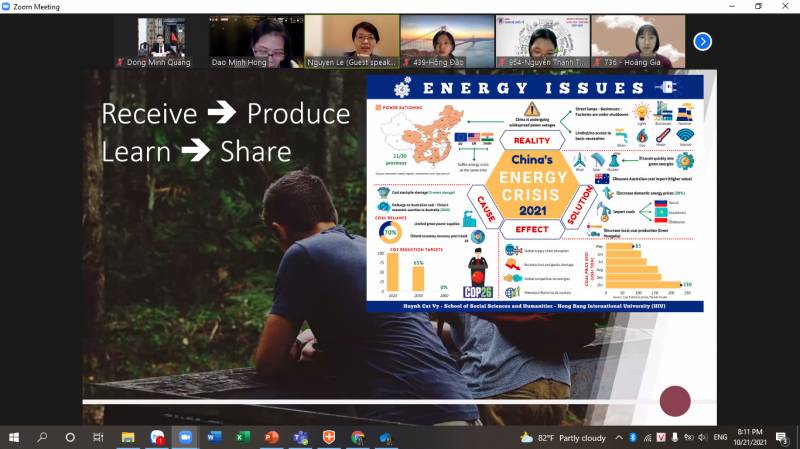Launch PowerPoint from the taskbar
This screenshot has height=449, width=800.
pyautogui.click(x=271, y=437)
